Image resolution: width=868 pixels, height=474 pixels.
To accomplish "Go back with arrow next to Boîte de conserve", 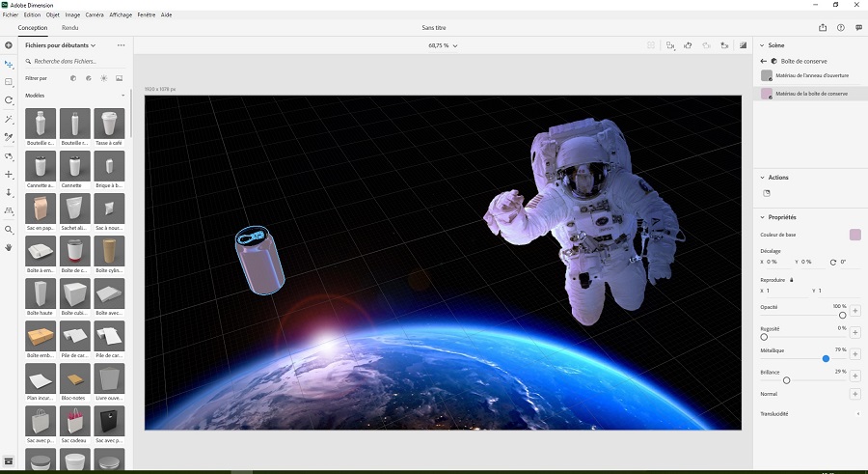I will pos(764,61).
